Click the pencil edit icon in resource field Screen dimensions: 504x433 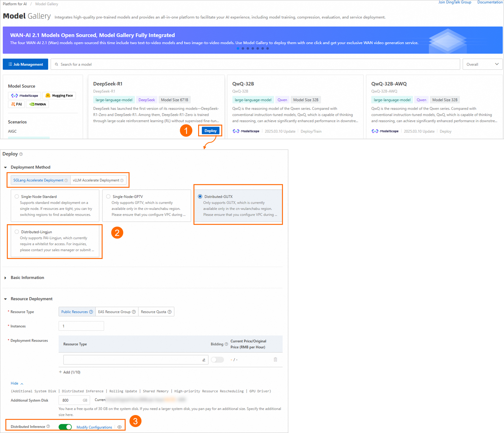[204, 360]
